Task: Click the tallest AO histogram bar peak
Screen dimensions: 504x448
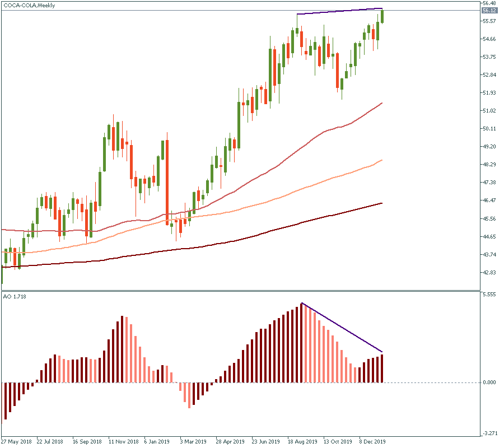Action: click(302, 306)
